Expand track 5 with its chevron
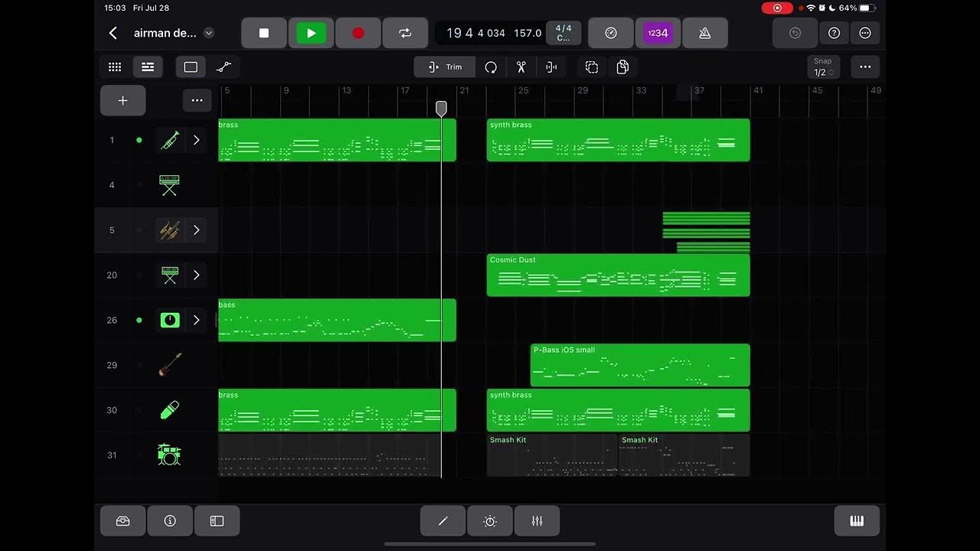Image resolution: width=980 pixels, height=551 pixels. pos(196,230)
